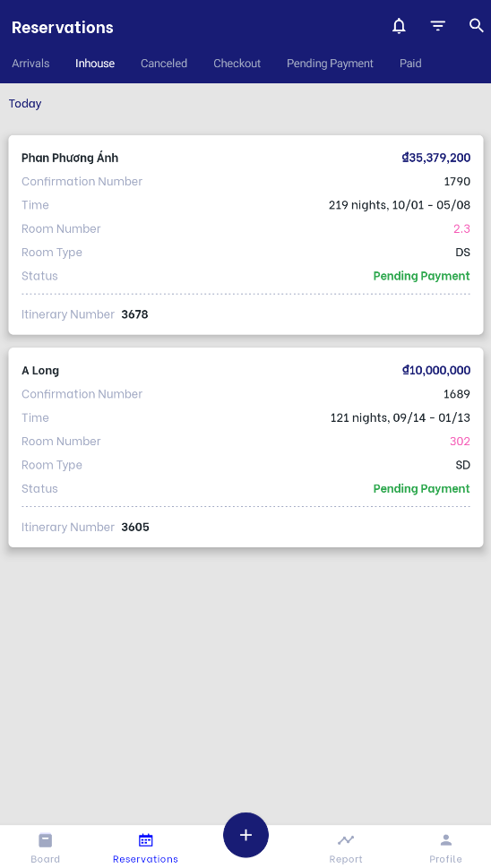Tap the plus add reservation button
The image size is (491, 868).
point(245,835)
